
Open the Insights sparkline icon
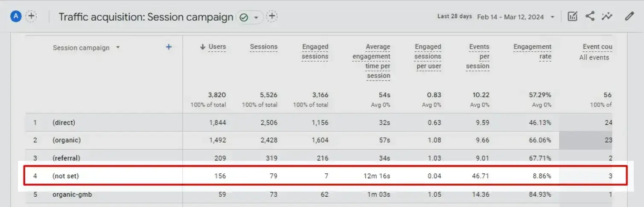(607, 17)
